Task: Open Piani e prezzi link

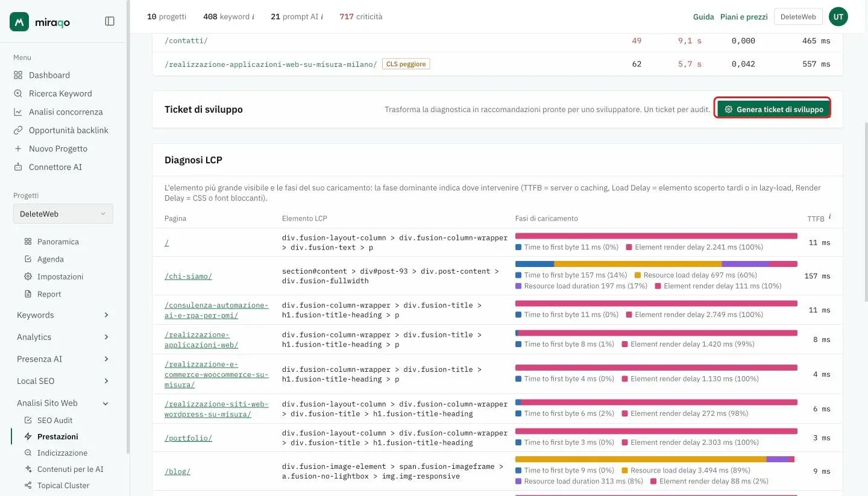Action: pos(744,17)
